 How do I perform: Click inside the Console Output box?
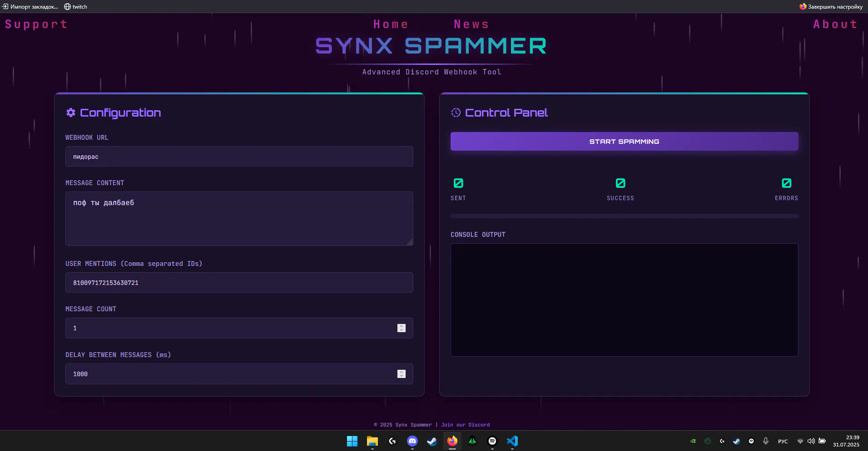tap(624, 300)
